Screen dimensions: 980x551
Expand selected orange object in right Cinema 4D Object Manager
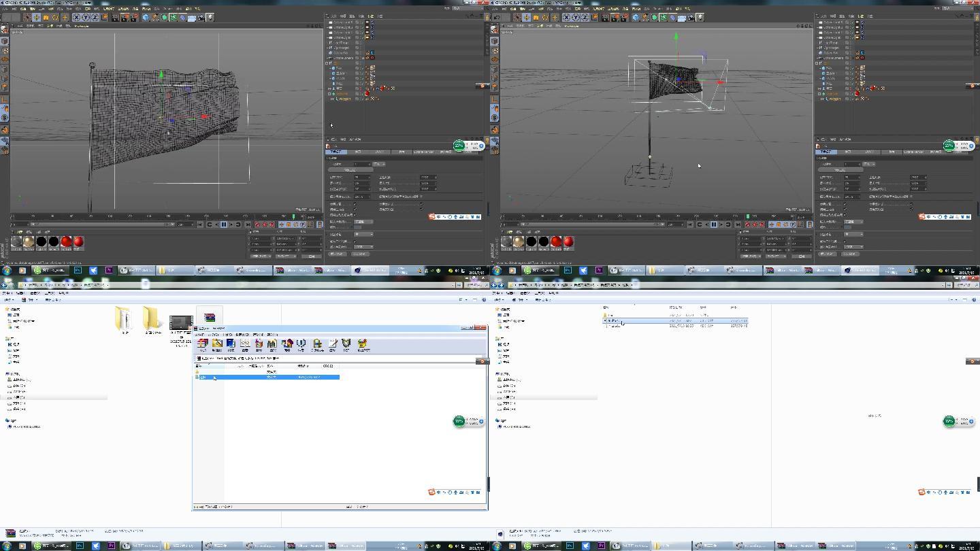(x=819, y=94)
